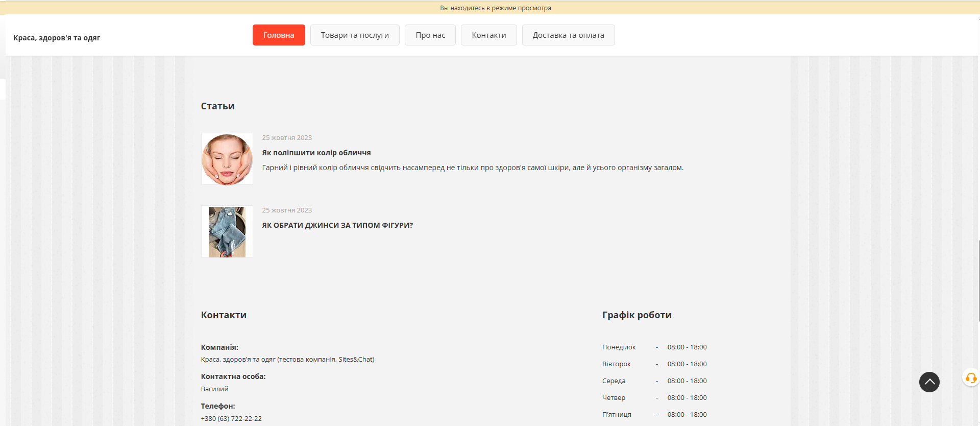980x426 pixels.
Task: Read article Як поліпшити колір обличчя
Action: [316, 153]
